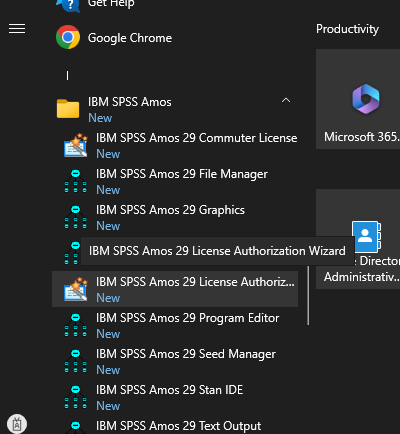
Task: Open IBM SPSS Amos 29 Text Output
Action: tap(175, 426)
